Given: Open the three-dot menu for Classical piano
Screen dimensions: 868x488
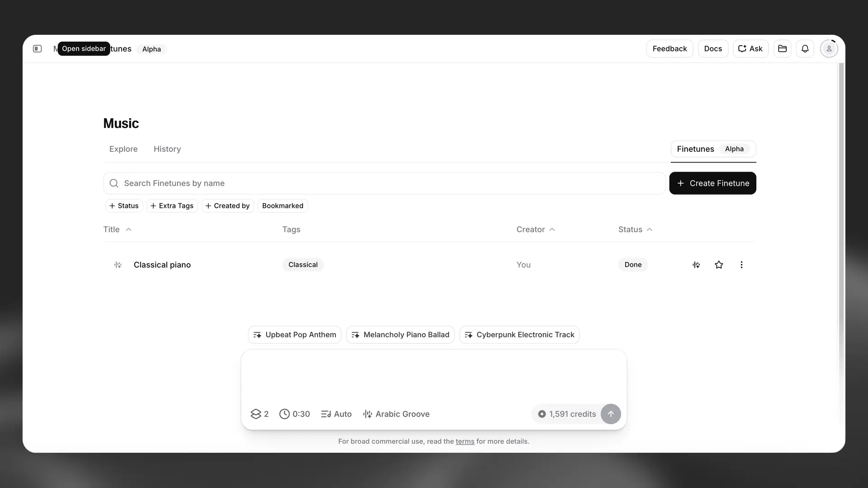Looking at the screenshot, I should tap(741, 265).
